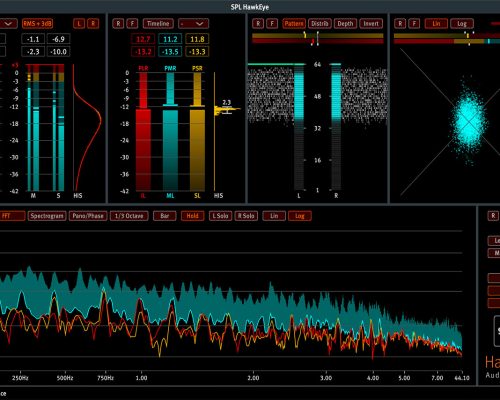Toggle Hold in spectrum analyzer
Viewport: 500px width, 400px height.
(193, 216)
